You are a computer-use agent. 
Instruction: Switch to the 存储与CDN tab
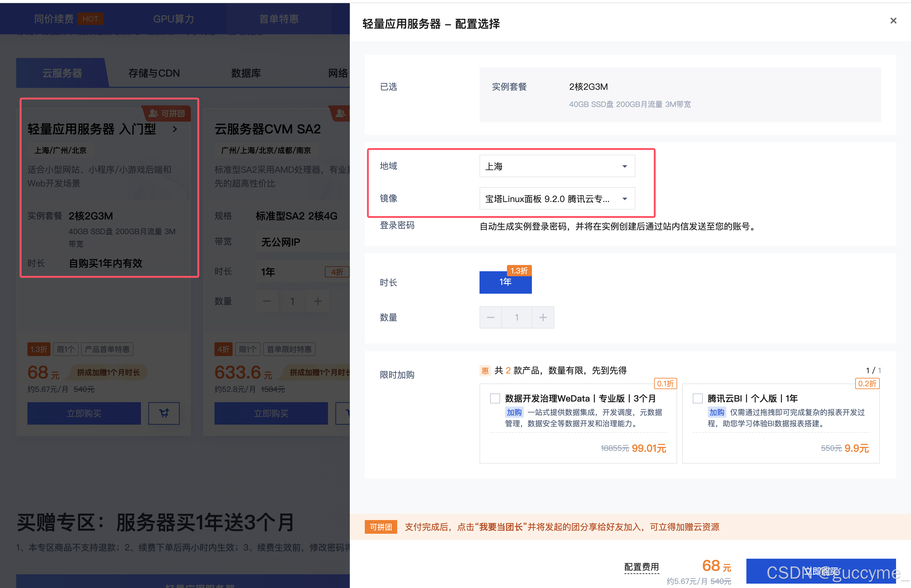point(154,73)
